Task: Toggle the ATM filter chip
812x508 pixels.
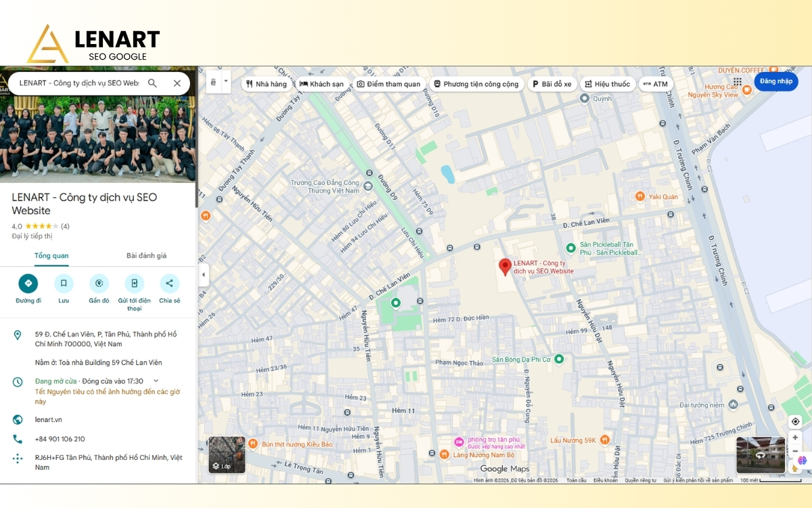Action: pos(656,83)
